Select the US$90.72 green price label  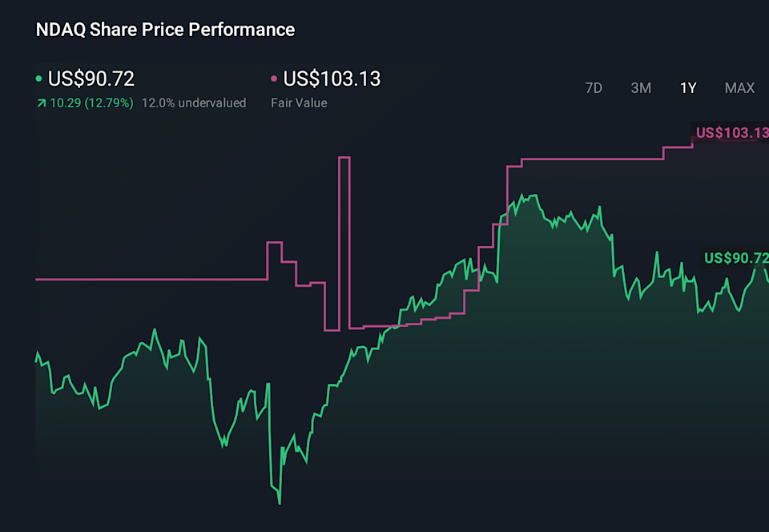734,258
